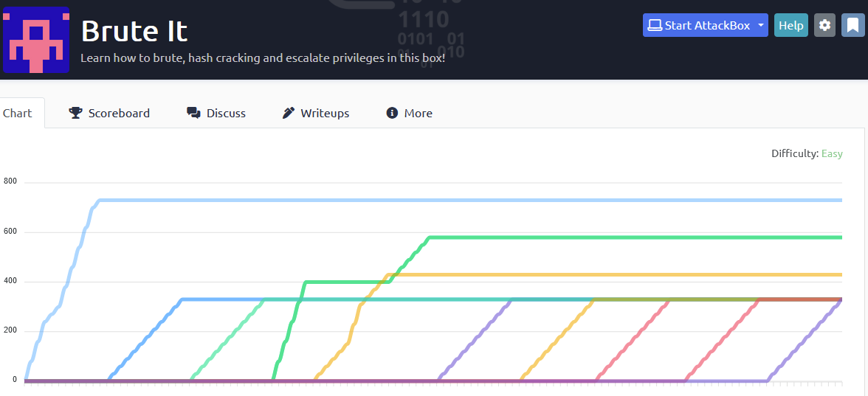
Task: Click the 400 y-axis label
Action: [10, 281]
